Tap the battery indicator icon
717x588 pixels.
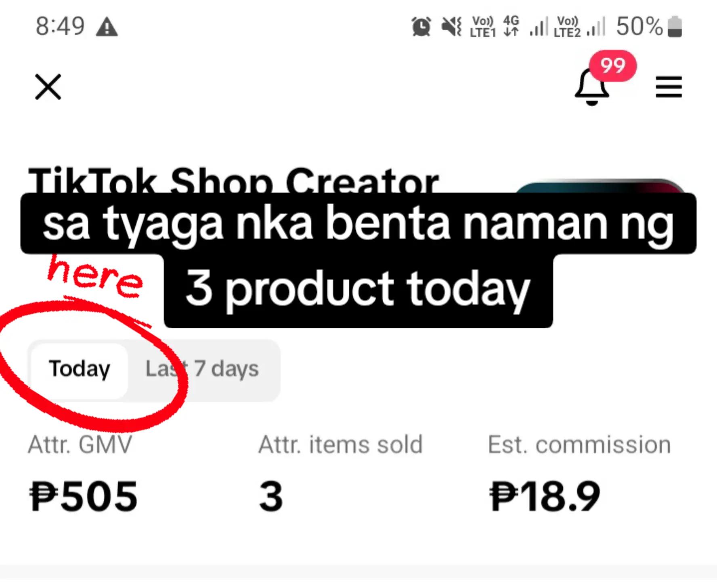click(675, 27)
